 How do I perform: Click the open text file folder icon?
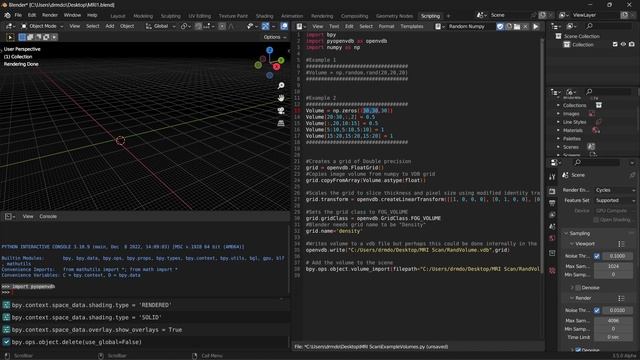coord(517,27)
